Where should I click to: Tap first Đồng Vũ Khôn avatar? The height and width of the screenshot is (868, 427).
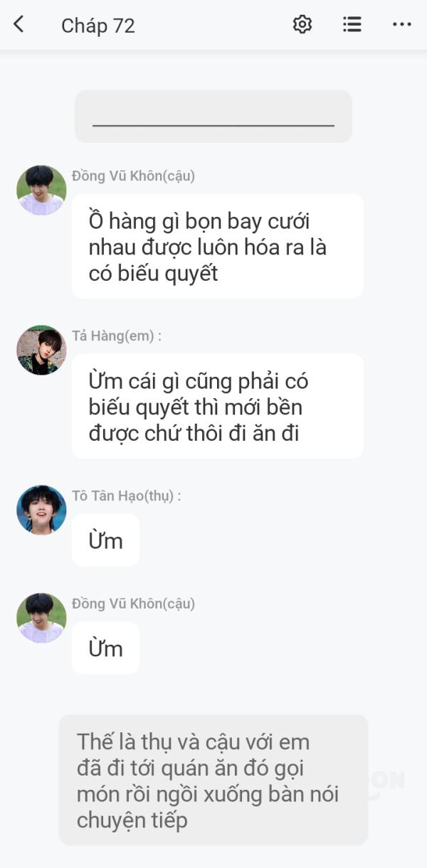pyautogui.click(x=41, y=191)
